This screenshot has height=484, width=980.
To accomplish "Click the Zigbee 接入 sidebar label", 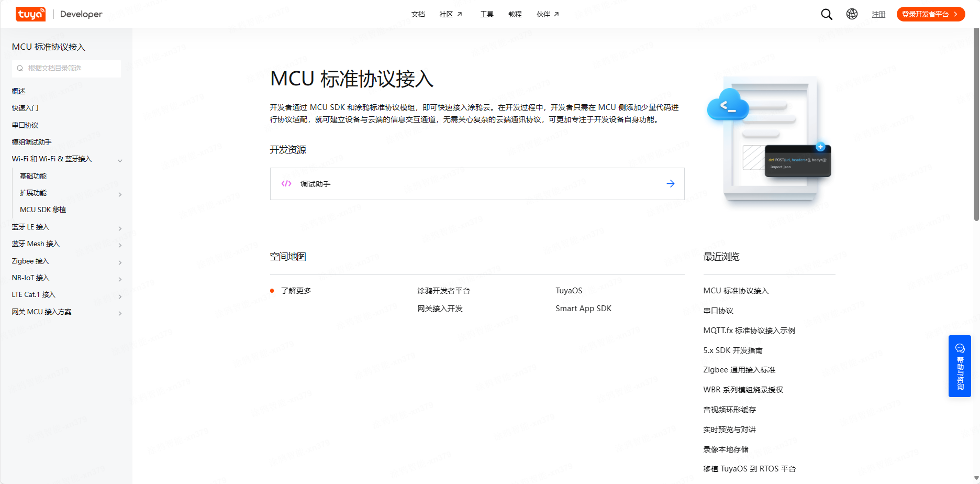I will click(x=30, y=261).
